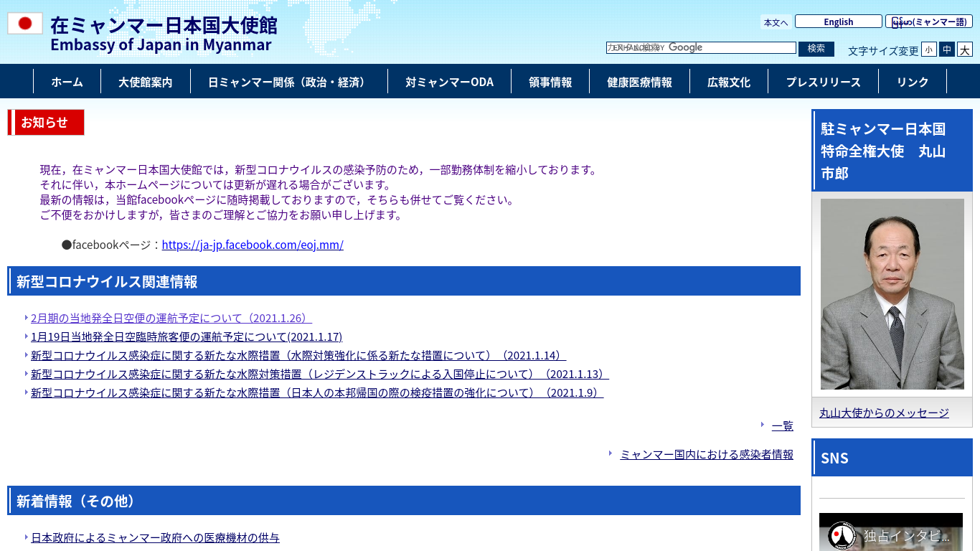Open 日ミャンマー関係（政治・経済） menu
The height and width of the screenshot is (551, 980).
click(x=289, y=82)
